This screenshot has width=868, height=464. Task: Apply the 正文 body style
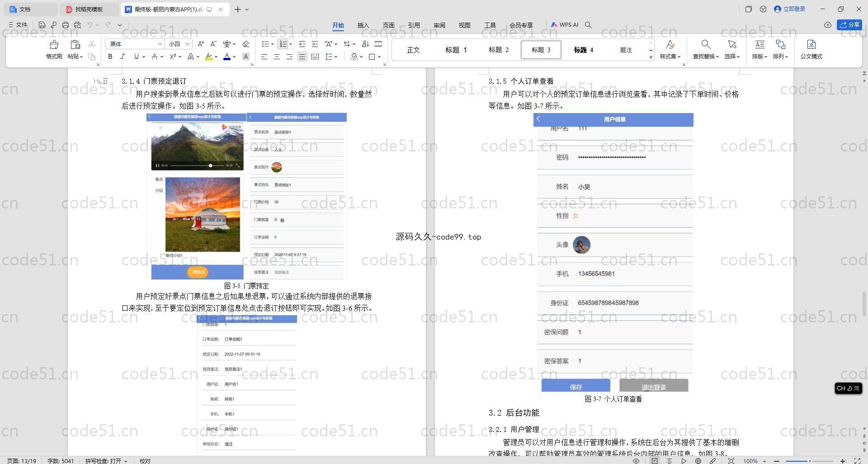coord(413,50)
